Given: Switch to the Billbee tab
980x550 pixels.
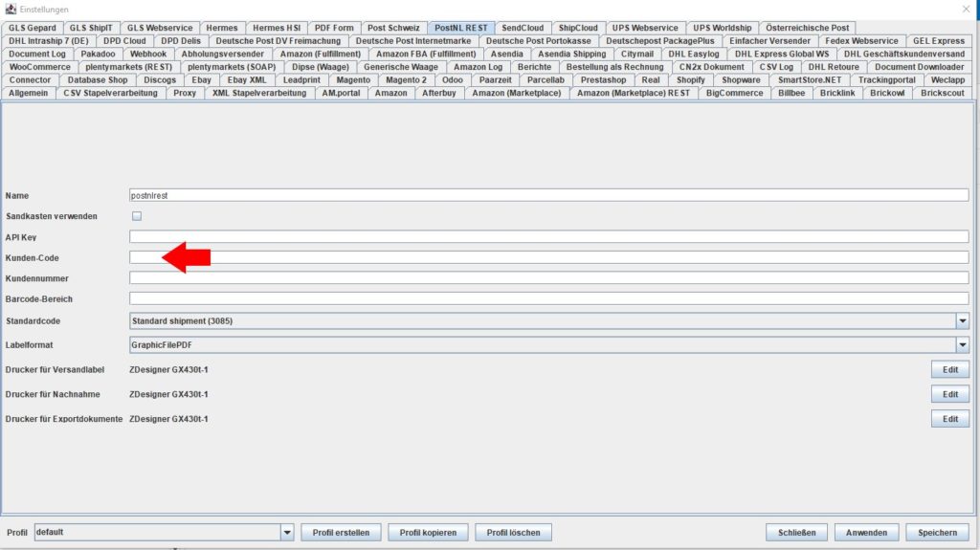Looking at the screenshot, I should tap(791, 93).
